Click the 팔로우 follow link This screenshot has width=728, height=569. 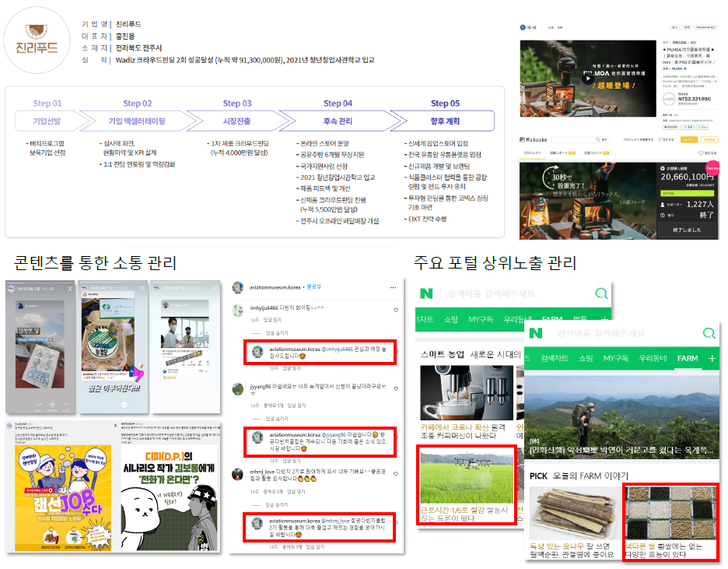(x=314, y=287)
